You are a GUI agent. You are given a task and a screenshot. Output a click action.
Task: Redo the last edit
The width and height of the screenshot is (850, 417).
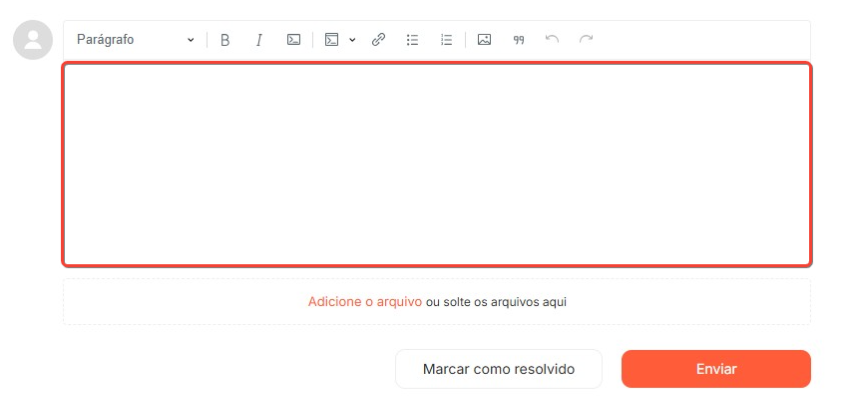click(586, 40)
